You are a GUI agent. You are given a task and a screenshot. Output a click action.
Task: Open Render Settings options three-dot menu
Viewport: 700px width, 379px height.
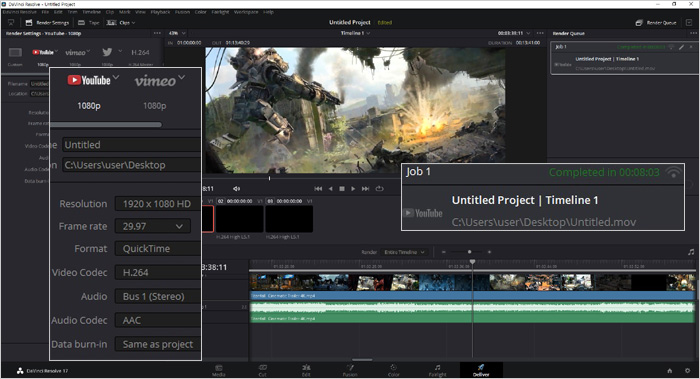157,33
